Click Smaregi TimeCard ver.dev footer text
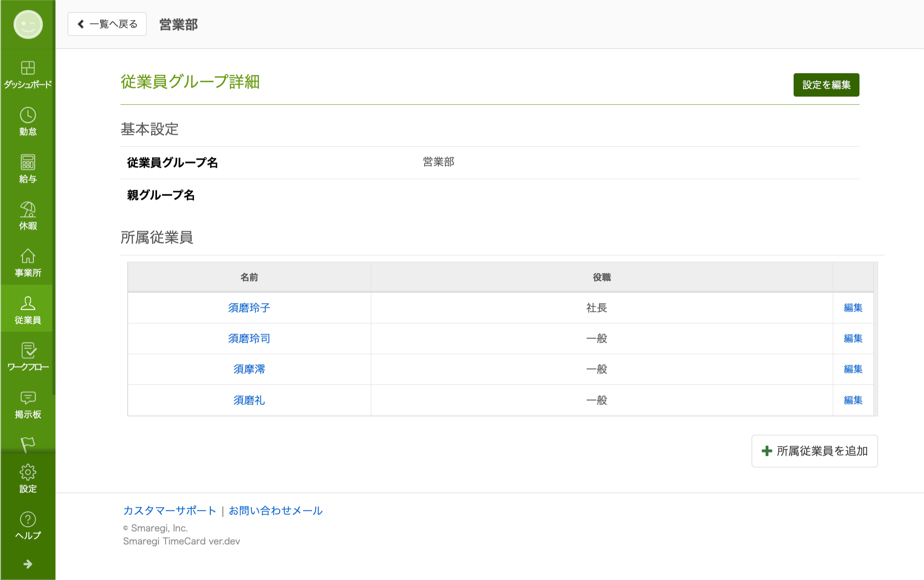 [181, 541]
